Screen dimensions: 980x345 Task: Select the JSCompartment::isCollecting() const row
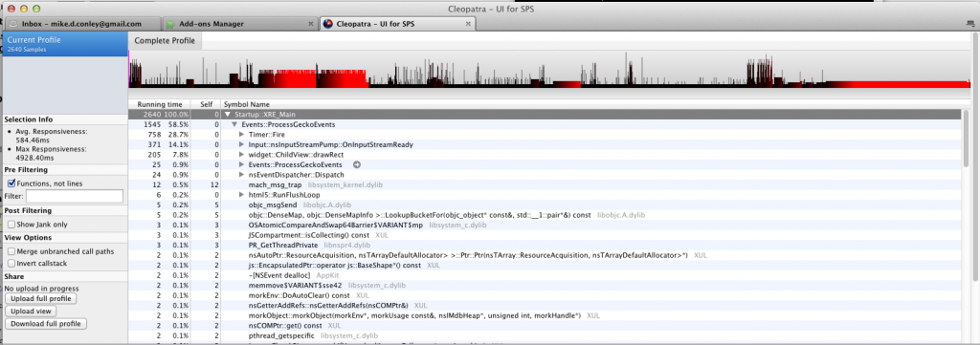pyautogui.click(x=545, y=234)
